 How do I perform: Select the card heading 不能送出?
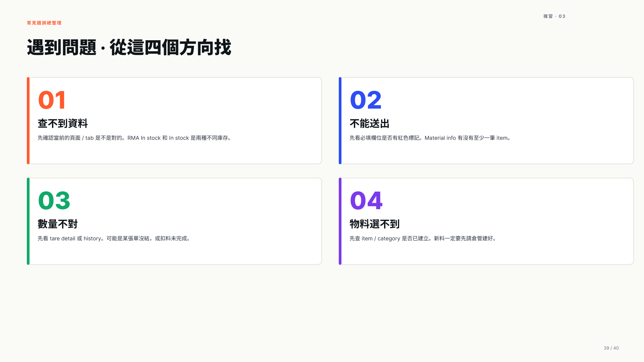[370, 123]
